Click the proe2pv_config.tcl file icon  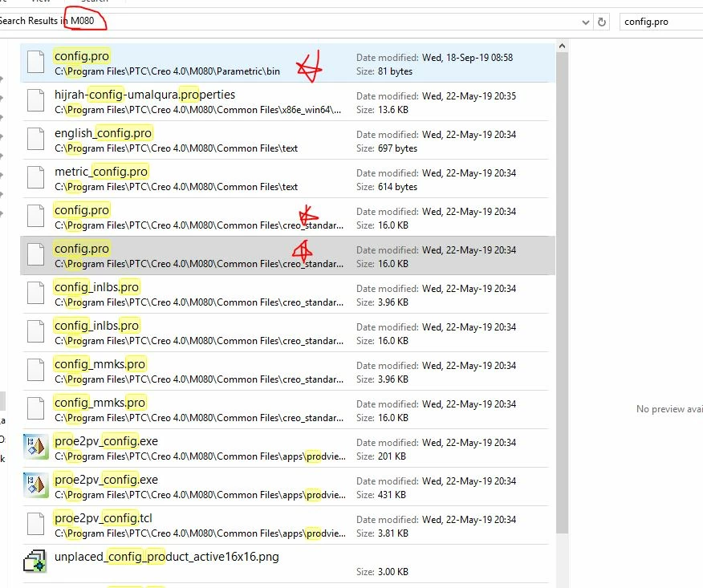pyautogui.click(x=35, y=525)
